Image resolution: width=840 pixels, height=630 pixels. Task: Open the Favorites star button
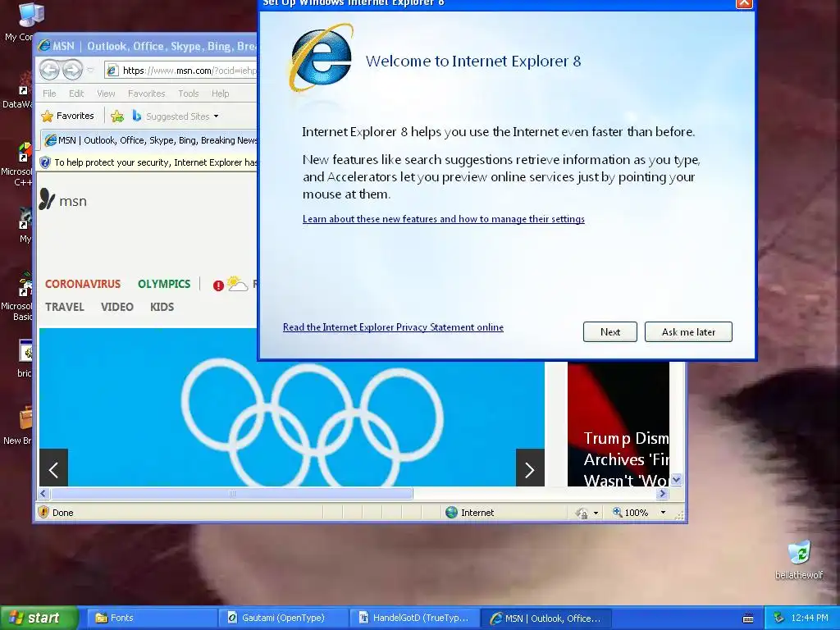(67, 116)
